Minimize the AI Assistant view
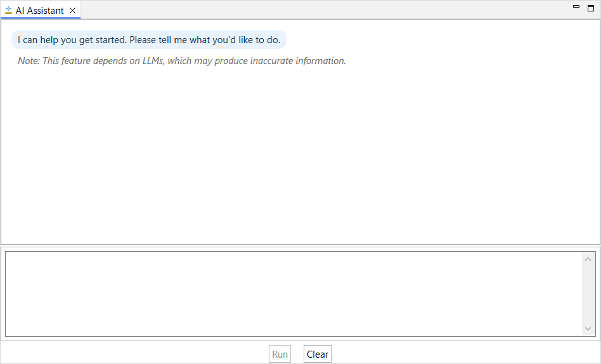601x364 pixels. point(576,6)
